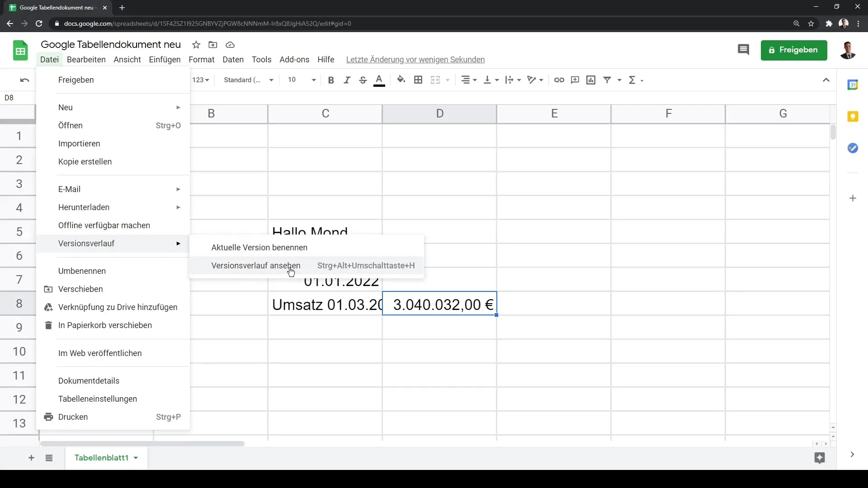The width and height of the screenshot is (868, 488).
Task: Select Versionsverlauf ansehen in submenu
Action: [x=307, y=266]
